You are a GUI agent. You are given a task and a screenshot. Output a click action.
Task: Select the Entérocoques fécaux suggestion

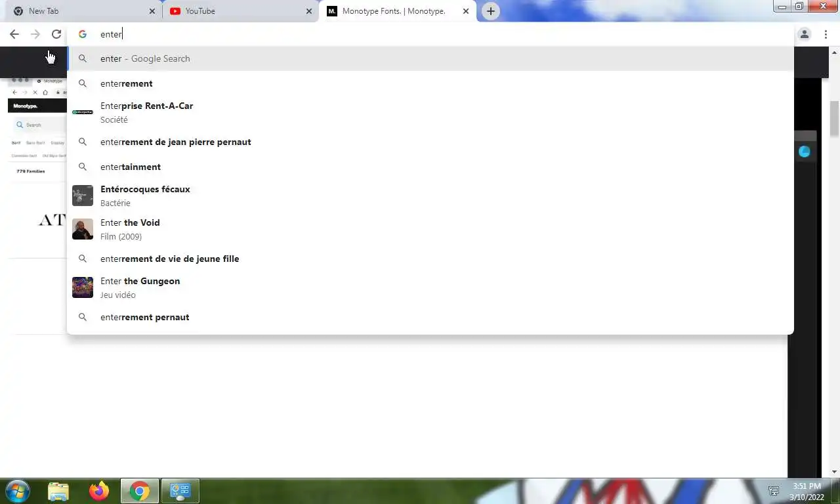tap(430, 196)
